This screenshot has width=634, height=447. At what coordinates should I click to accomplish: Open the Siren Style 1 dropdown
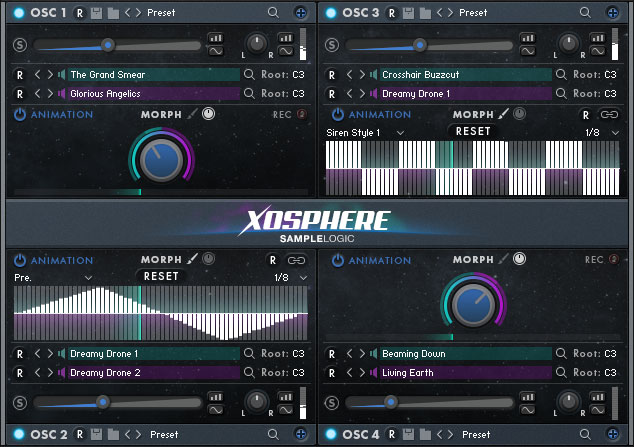tap(365, 132)
